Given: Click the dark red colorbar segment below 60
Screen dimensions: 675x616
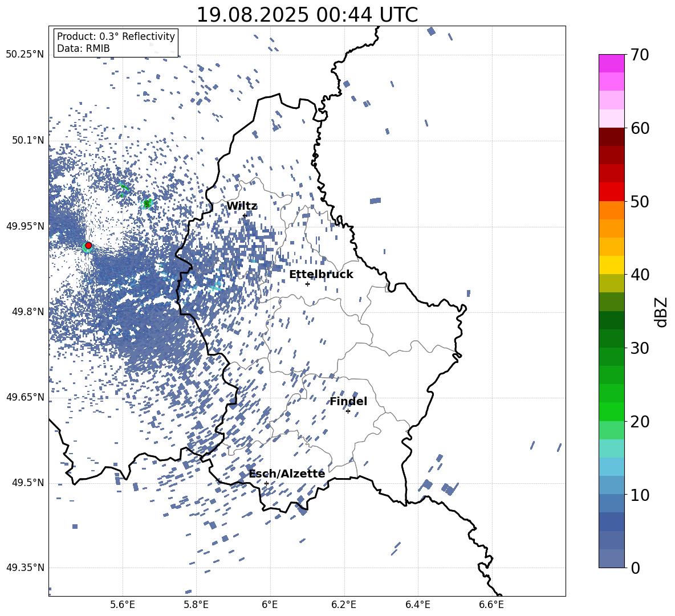Looking at the screenshot, I should [x=611, y=137].
